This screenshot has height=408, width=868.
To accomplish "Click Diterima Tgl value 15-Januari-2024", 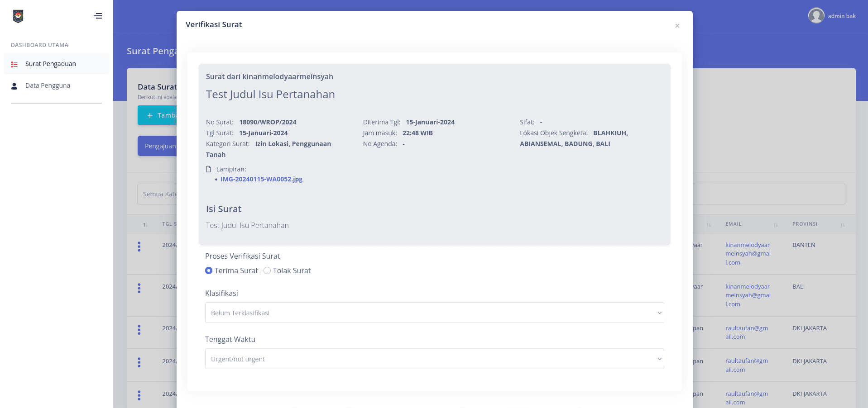I will (x=430, y=122).
